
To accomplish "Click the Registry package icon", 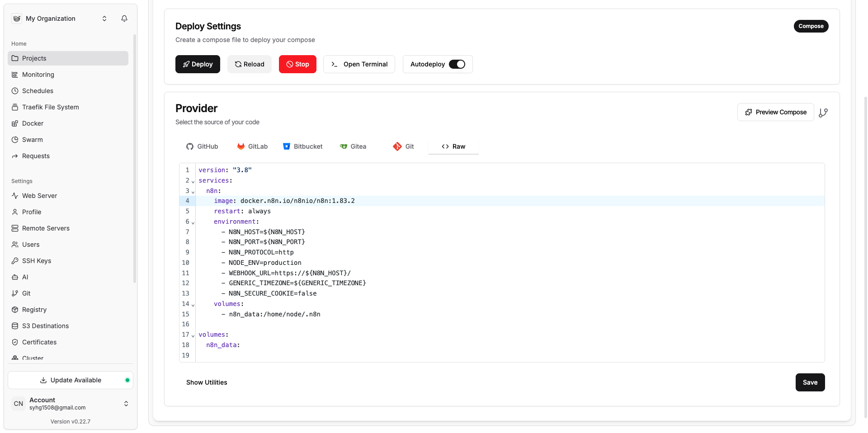I will [15, 310].
